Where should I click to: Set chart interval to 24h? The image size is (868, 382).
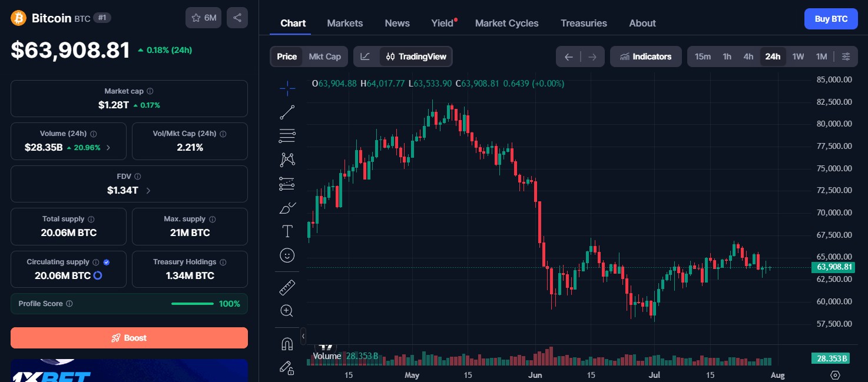(x=773, y=57)
